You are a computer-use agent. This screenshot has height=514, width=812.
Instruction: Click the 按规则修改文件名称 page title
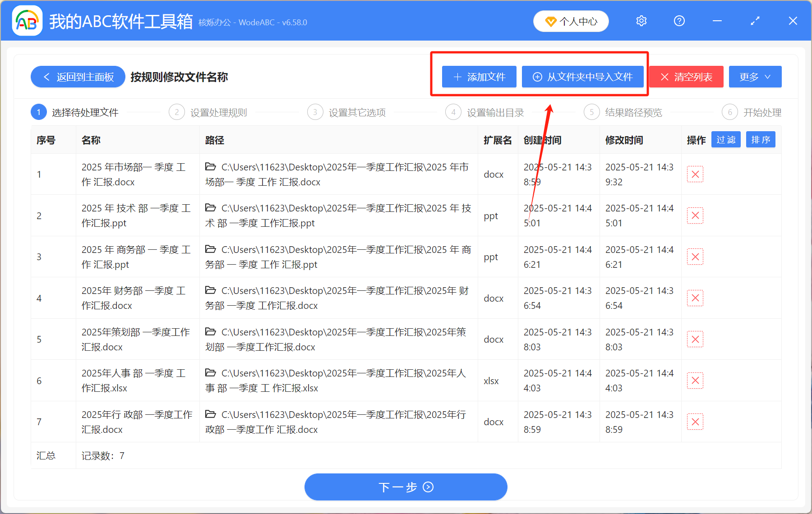[179, 77]
